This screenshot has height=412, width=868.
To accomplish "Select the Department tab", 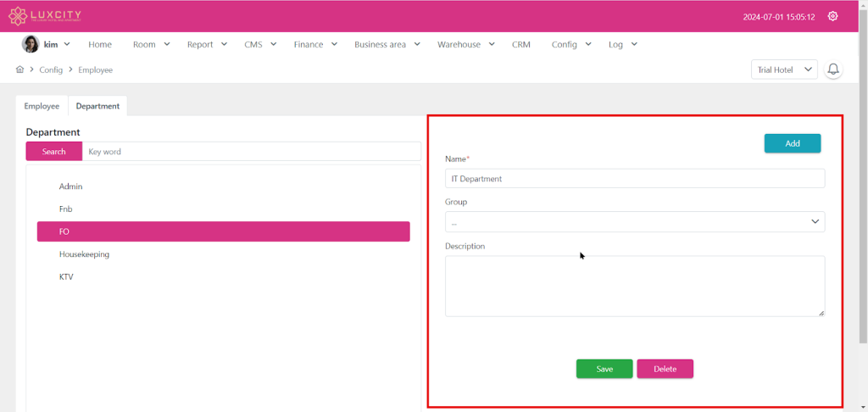I will tap(97, 106).
